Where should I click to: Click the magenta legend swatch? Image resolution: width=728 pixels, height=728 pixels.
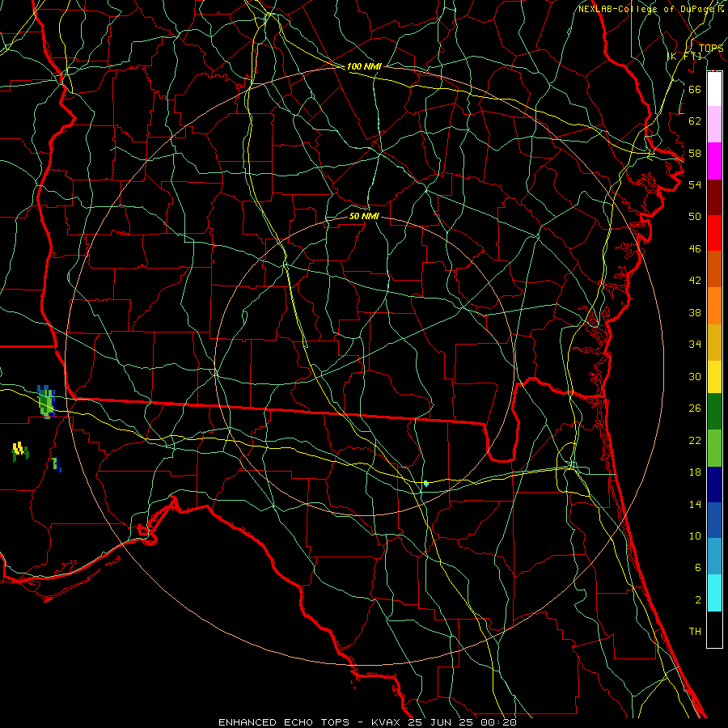[714, 161]
